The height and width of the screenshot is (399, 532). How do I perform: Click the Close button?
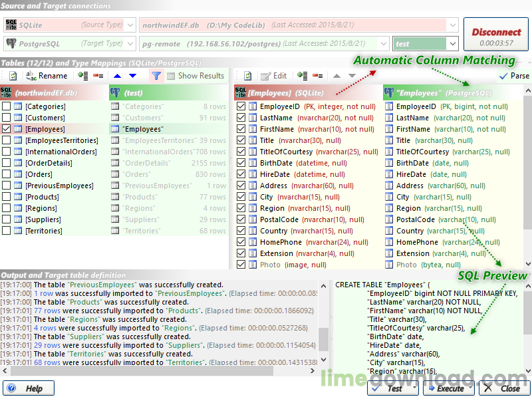504,388
